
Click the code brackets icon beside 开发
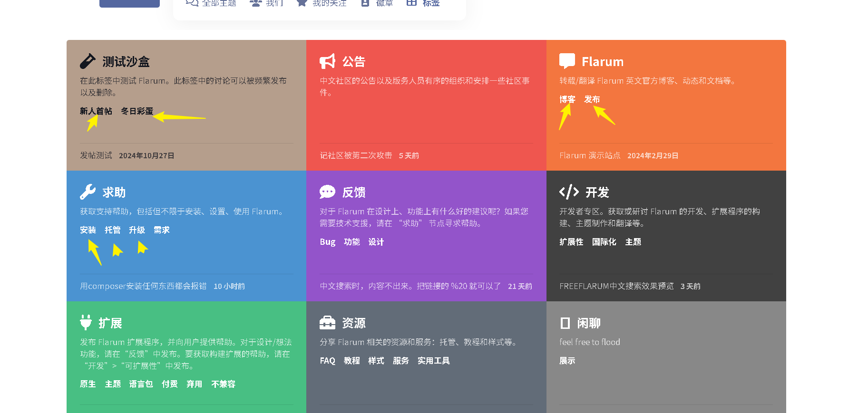(x=569, y=192)
